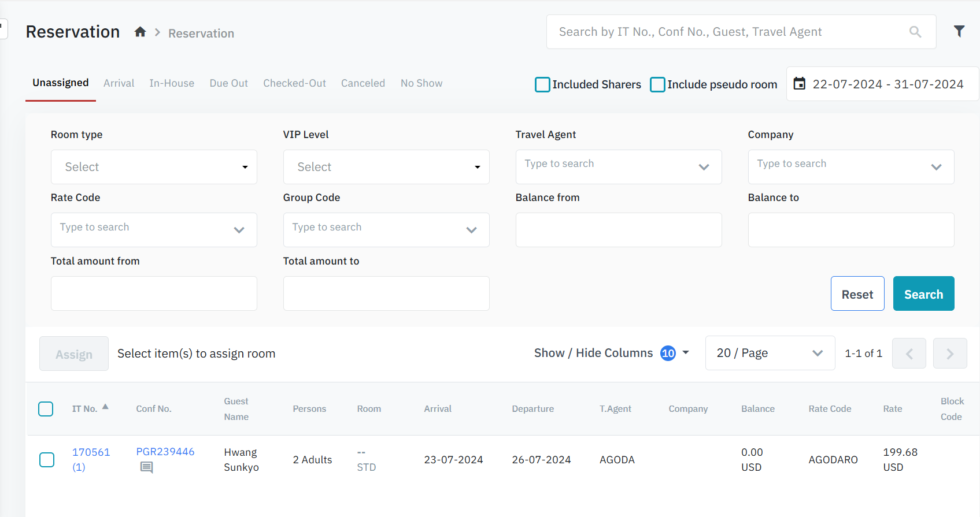Open the filter funnel icon

pyautogui.click(x=959, y=32)
